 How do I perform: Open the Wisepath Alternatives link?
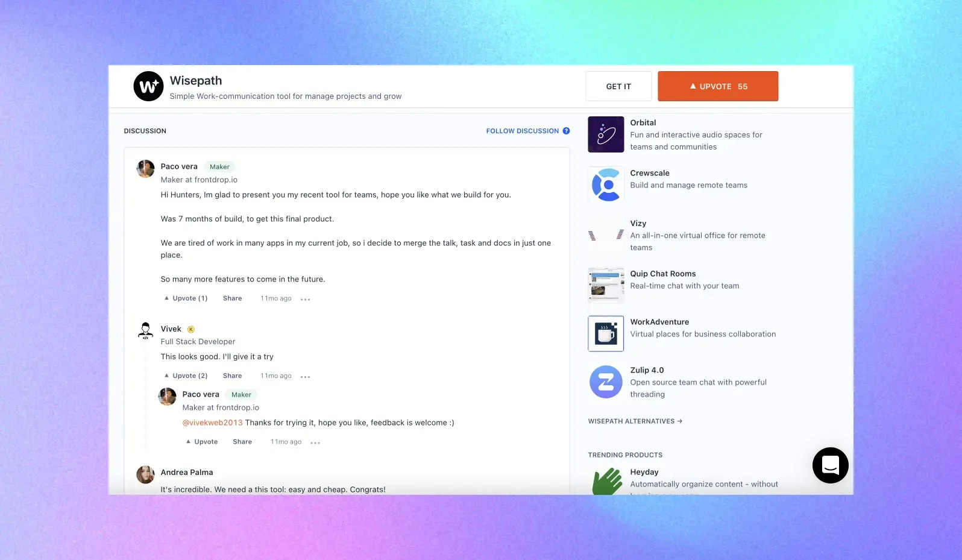tap(635, 421)
